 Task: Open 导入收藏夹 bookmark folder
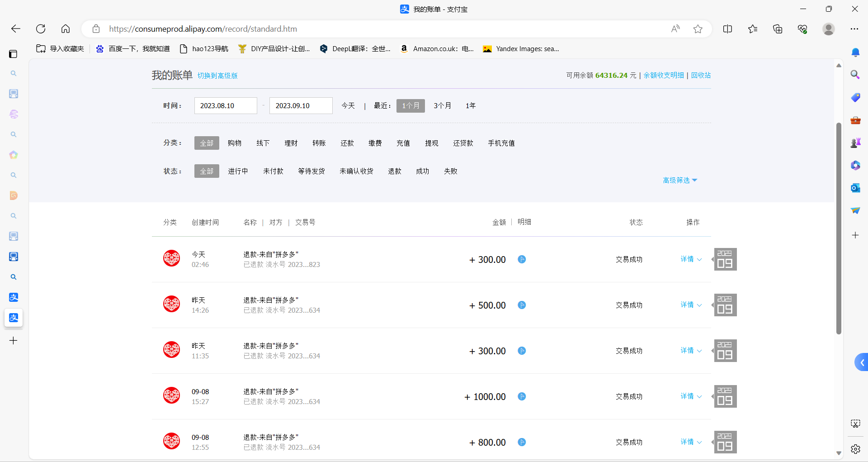60,48
